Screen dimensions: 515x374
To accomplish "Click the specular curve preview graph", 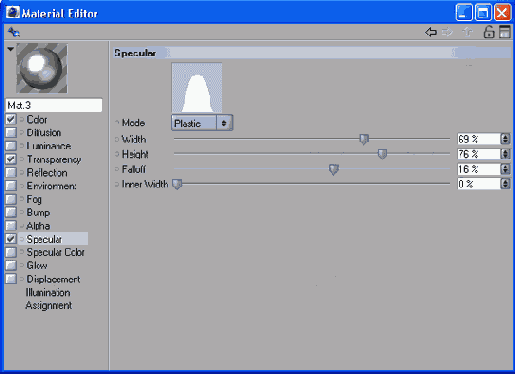I will point(197,88).
